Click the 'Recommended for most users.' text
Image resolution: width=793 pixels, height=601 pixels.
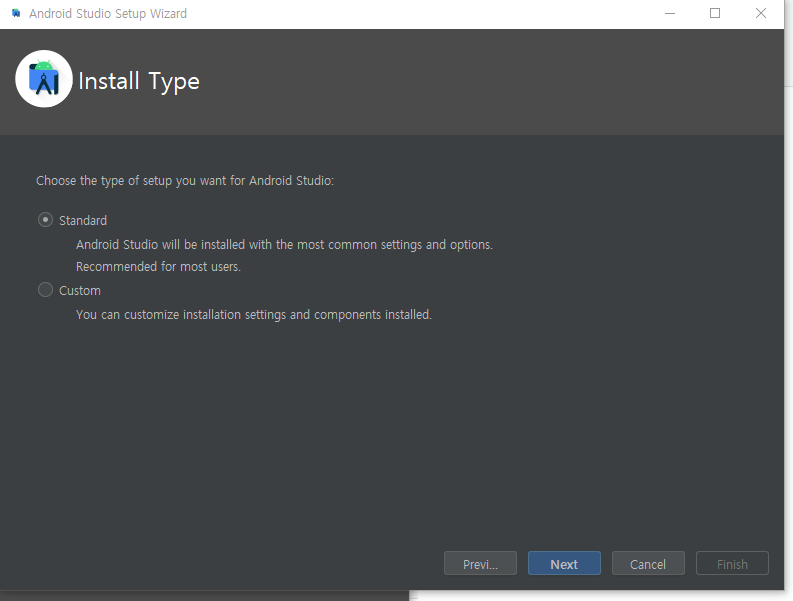(158, 267)
